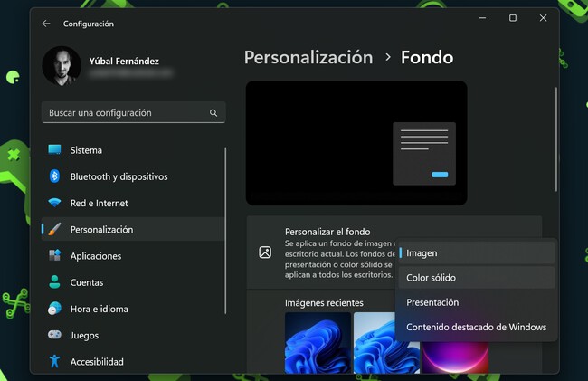Screen dimensions: 588x381
Task: Click the Bluetooth y dispositivos icon
Action: click(54, 176)
